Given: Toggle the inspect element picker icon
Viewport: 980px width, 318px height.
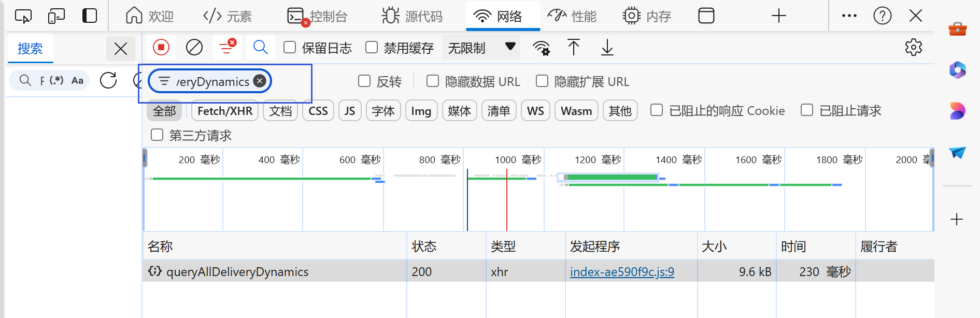Looking at the screenshot, I should [x=23, y=16].
